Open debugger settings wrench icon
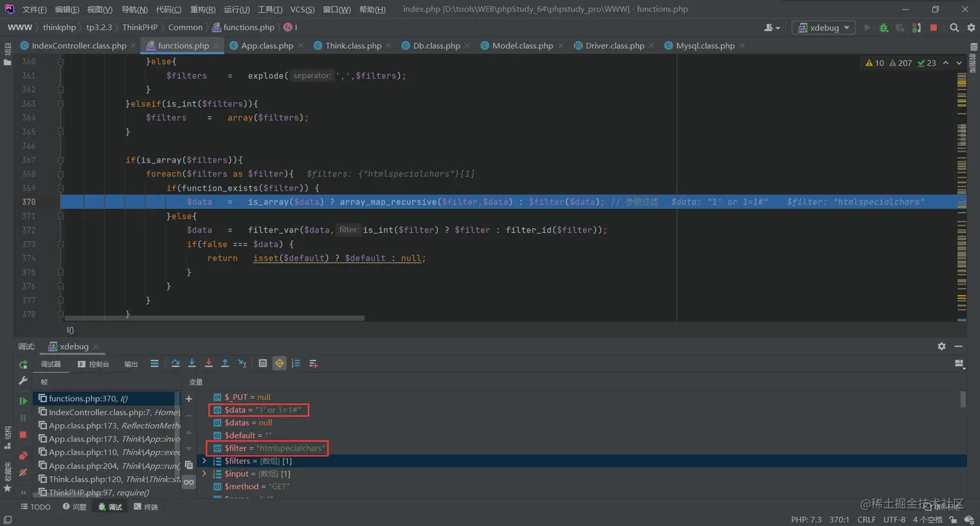The height and width of the screenshot is (526, 980). click(x=23, y=381)
